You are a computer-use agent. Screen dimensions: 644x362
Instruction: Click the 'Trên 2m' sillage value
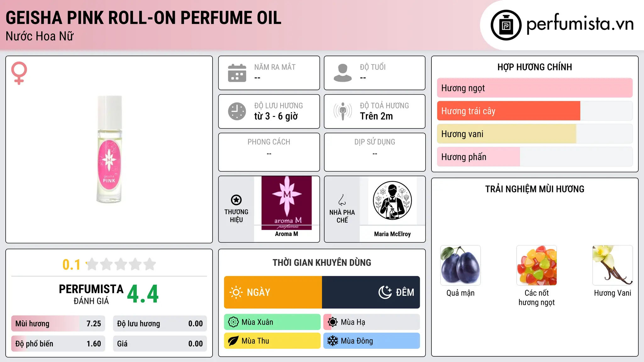point(376,116)
